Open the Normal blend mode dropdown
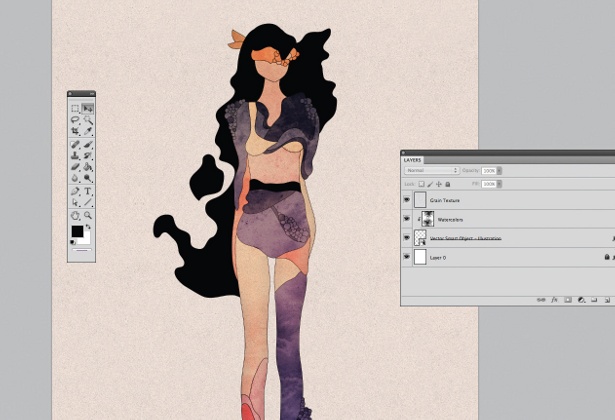 (x=431, y=171)
